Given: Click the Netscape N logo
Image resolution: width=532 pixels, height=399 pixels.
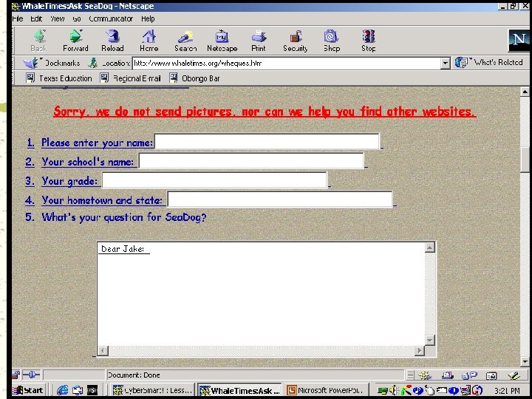Looking at the screenshot, I should (x=519, y=40).
